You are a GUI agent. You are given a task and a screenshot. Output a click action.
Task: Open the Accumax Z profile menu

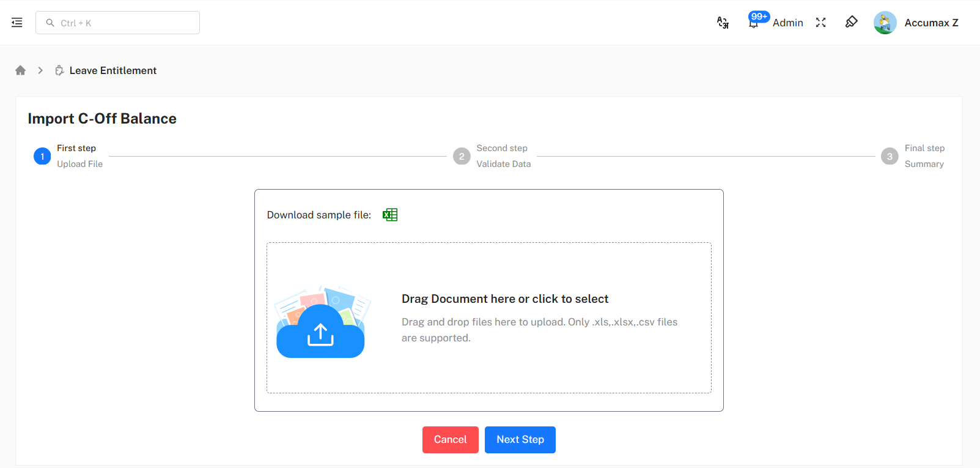click(930, 23)
